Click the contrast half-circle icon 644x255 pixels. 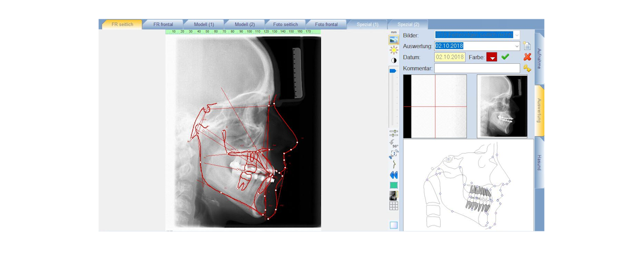393,60
